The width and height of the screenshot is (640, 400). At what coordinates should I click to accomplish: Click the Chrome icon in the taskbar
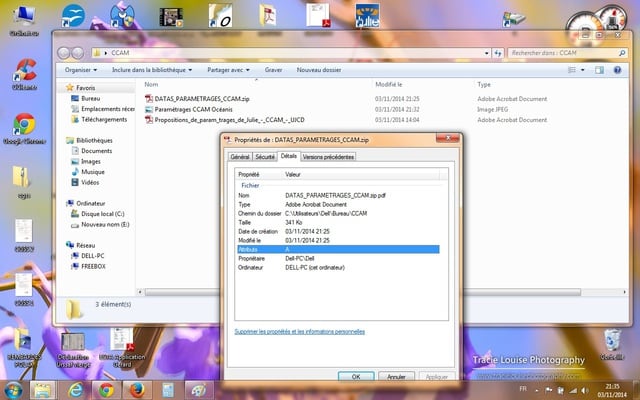[x=105, y=389]
